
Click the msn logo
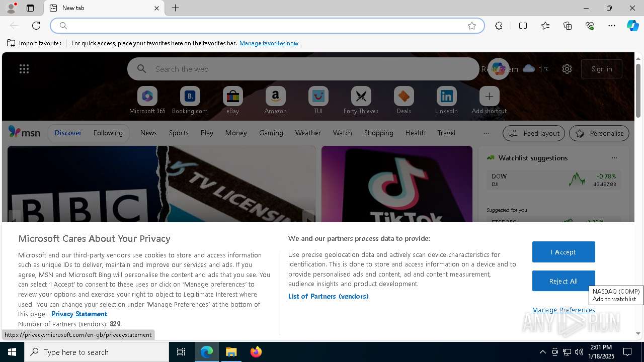pyautogui.click(x=24, y=132)
